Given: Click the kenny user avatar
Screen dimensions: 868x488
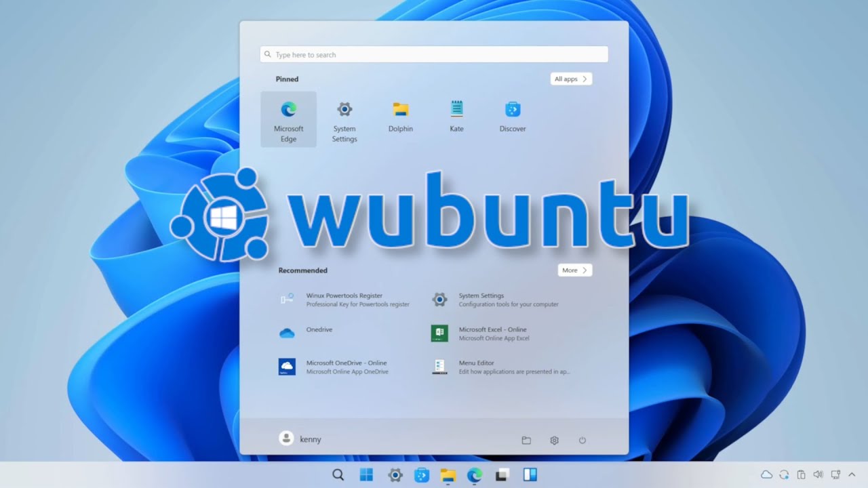Looking at the screenshot, I should point(286,439).
